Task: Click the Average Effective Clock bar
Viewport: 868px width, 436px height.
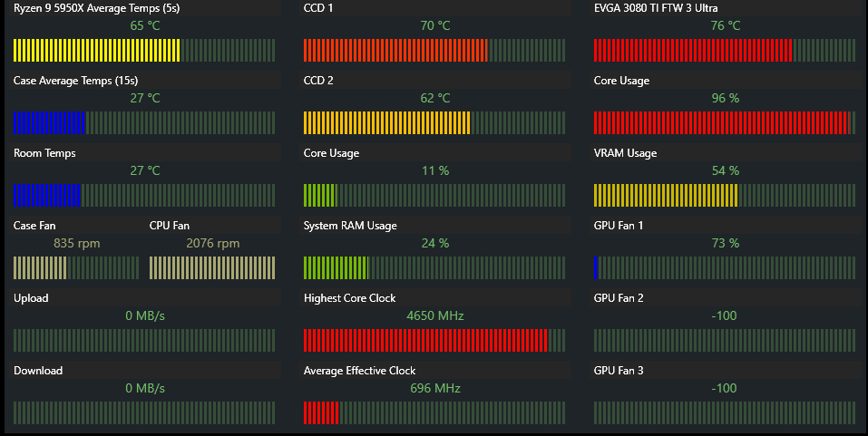Action: tap(434, 412)
